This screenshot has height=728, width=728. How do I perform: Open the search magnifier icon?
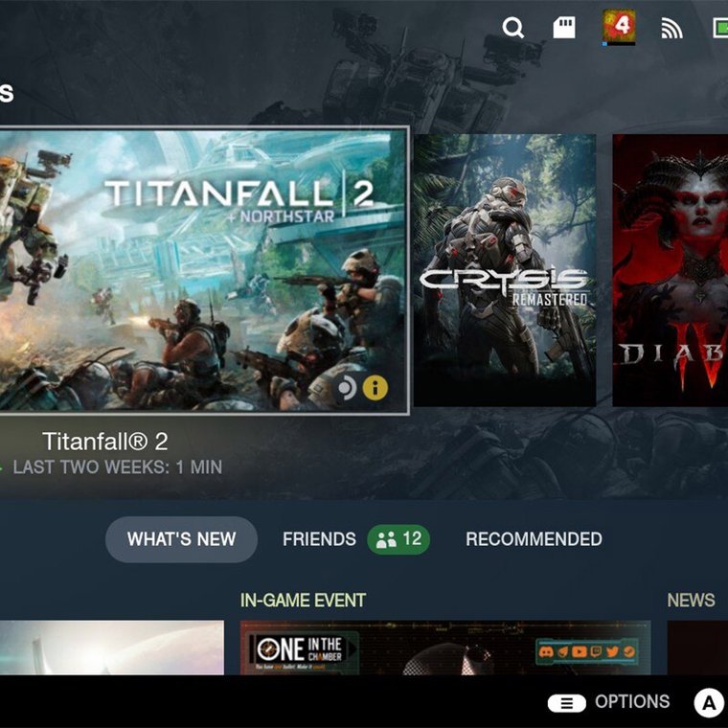click(513, 28)
